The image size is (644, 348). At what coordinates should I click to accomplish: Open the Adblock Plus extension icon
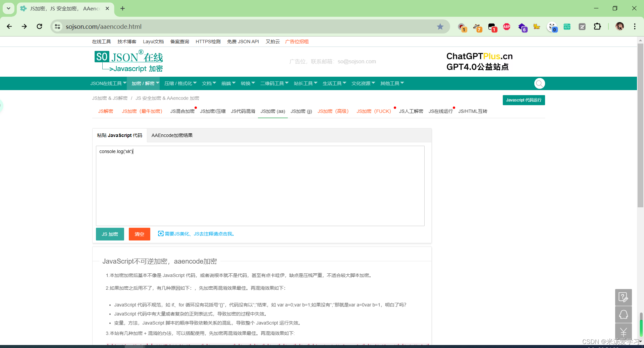pyautogui.click(x=506, y=27)
